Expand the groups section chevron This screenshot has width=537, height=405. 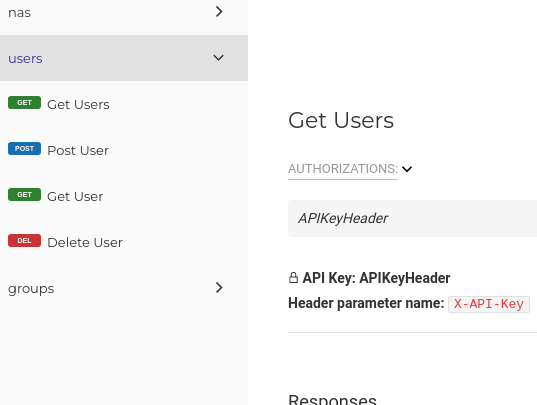[219, 288]
